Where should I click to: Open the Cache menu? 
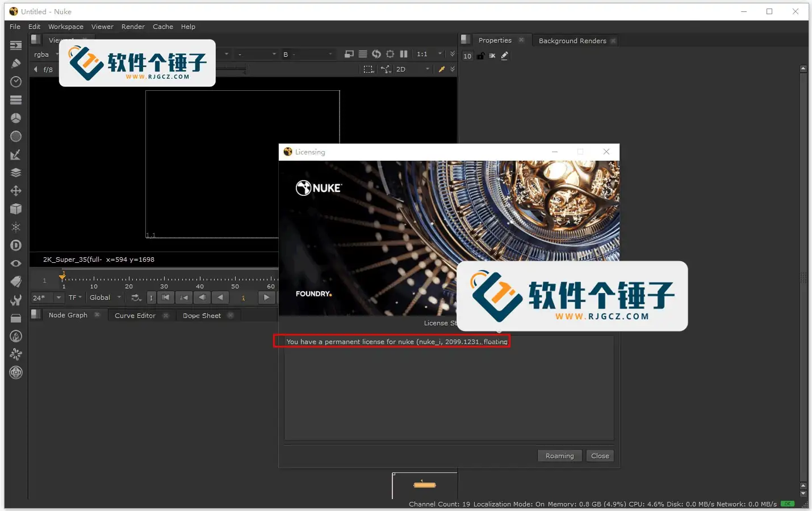[163, 27]
